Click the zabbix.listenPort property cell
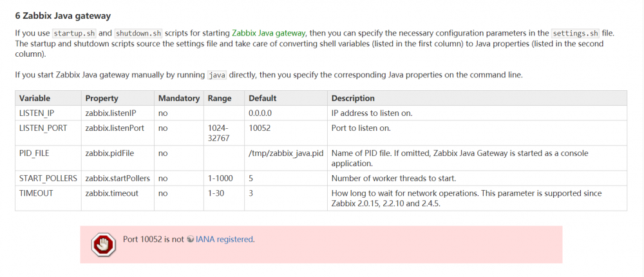The width and height of the screenshot is (644, 277). [x=115, y=128]
